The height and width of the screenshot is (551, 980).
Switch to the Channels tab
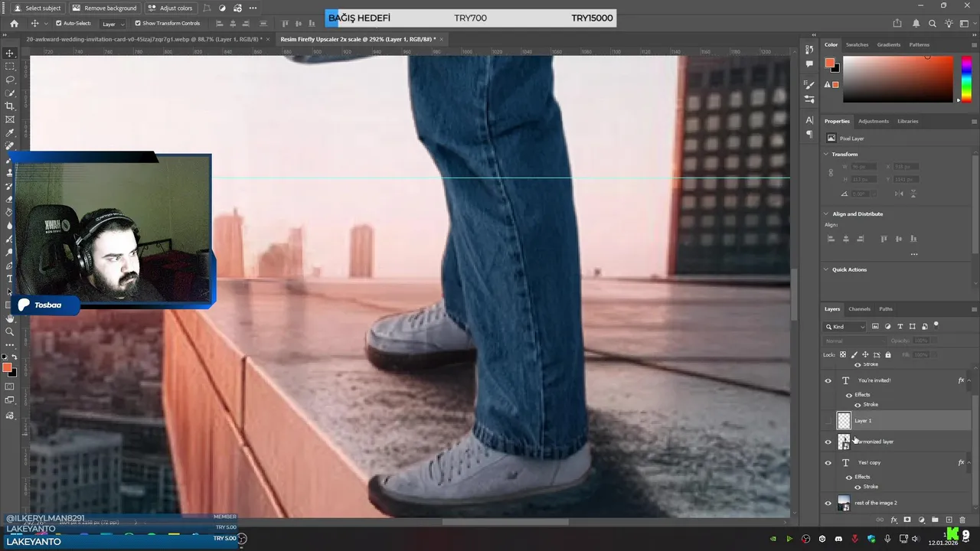click(859, 309)
